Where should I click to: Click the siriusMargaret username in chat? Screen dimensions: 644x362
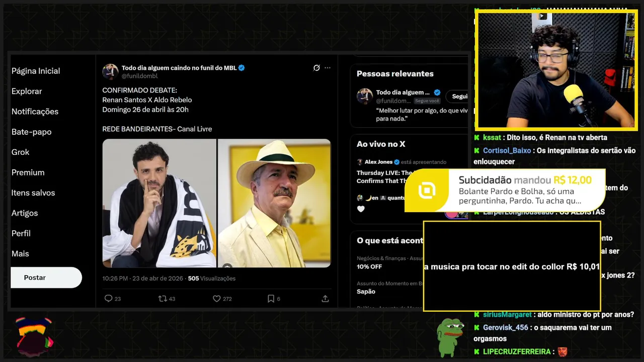(x=507, y=314)
